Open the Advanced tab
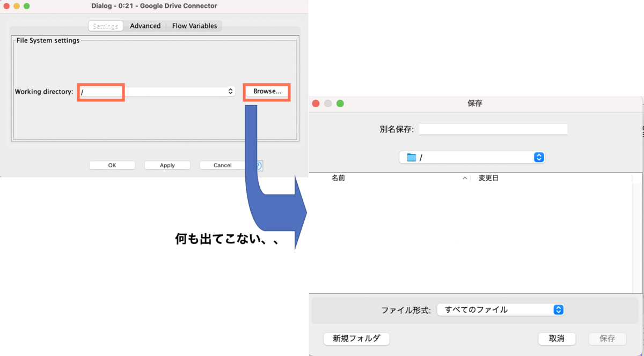 [x=145, y=26]
